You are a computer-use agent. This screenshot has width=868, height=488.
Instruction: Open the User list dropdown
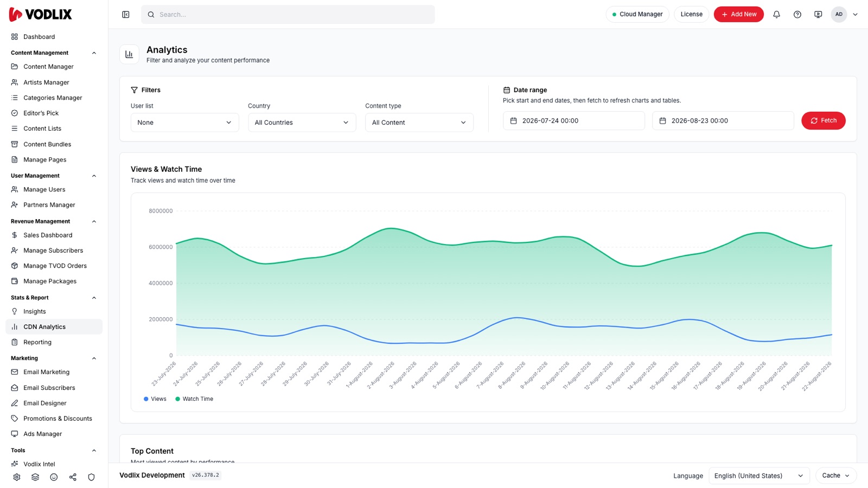[x=184, y=123]
